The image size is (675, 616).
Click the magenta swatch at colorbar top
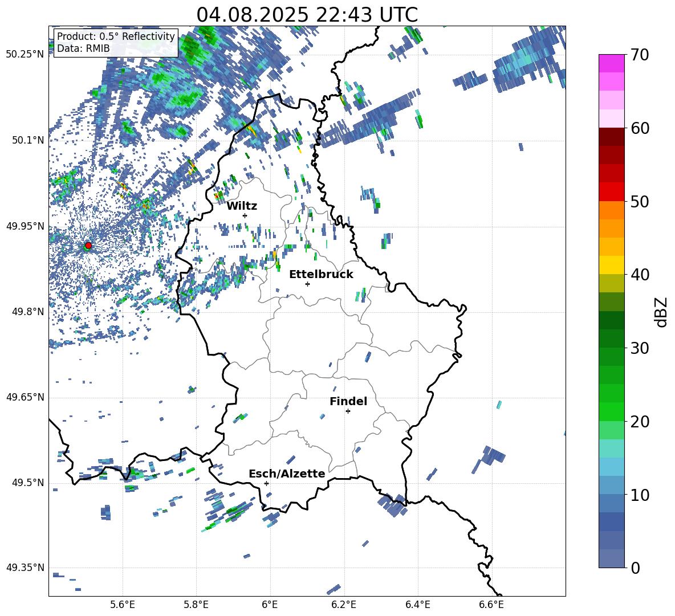(611, 63)
